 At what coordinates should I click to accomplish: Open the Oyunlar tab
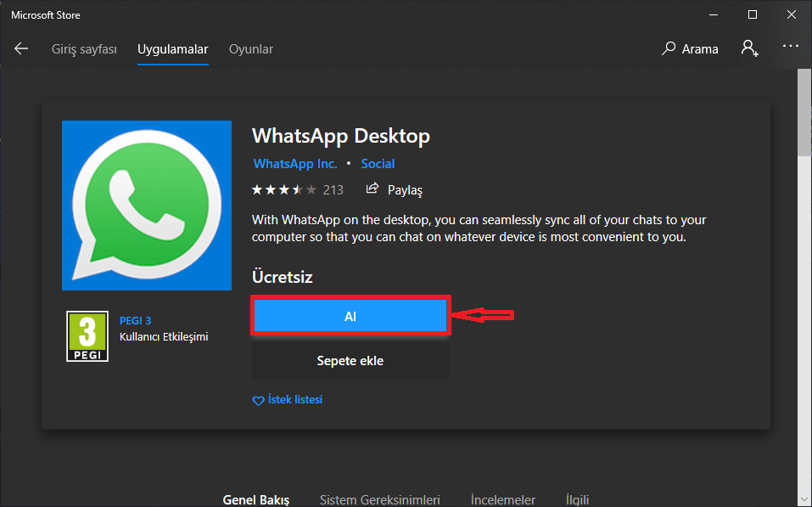coord(251,49)
